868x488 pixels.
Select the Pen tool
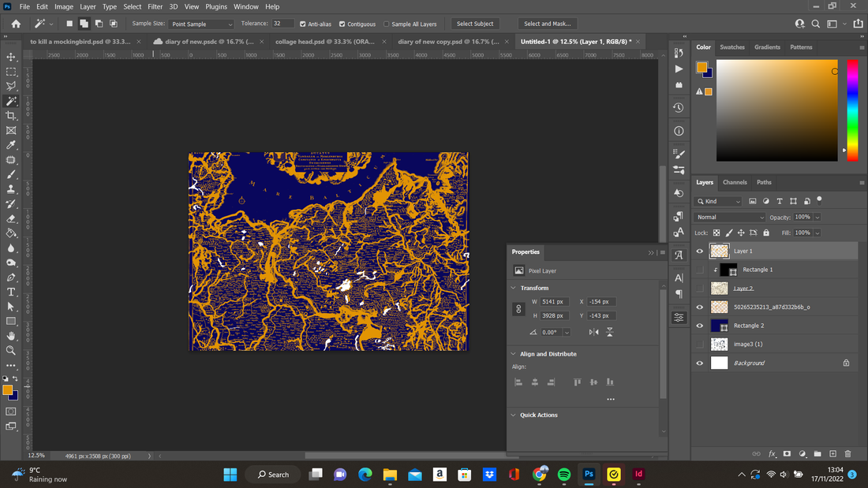pos(11,278)
